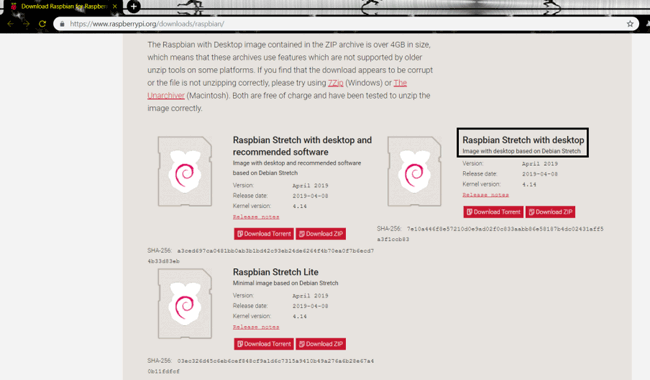Open a new tab with the plus button
This screenshot has height=380, width=650.
click(133, 6)
